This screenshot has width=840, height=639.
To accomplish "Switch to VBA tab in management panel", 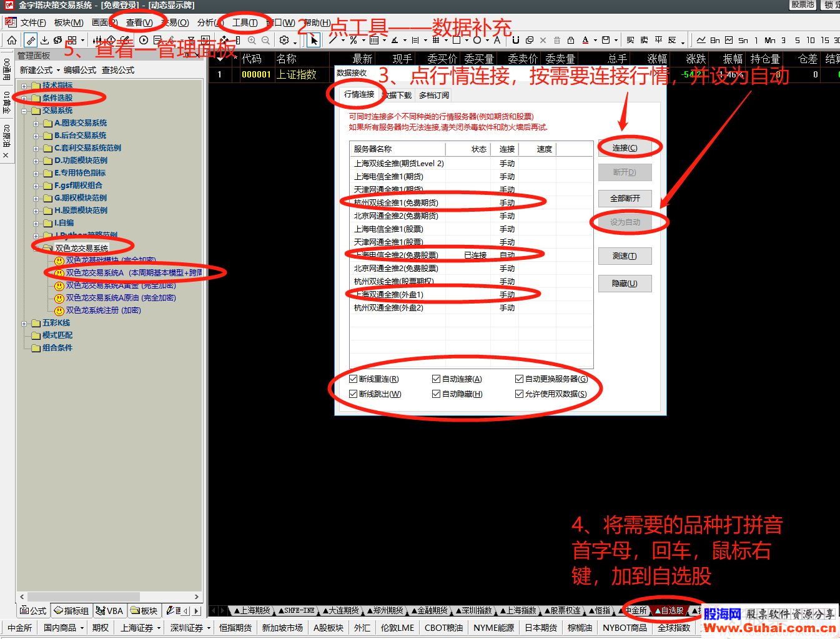I will pyautogui.click(x=110, y=610).
